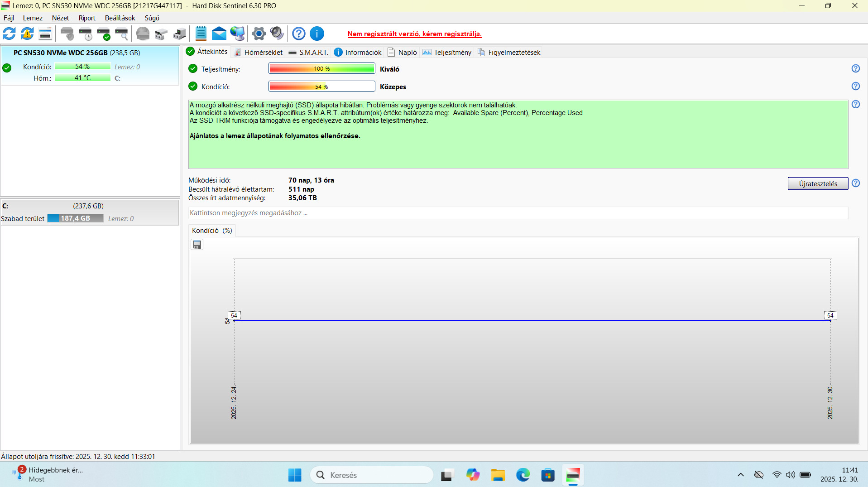Viewport: 868px width, 487px height.
Task: Click the sidebar Kondíció 54 % bar
Action: (82, 67)
